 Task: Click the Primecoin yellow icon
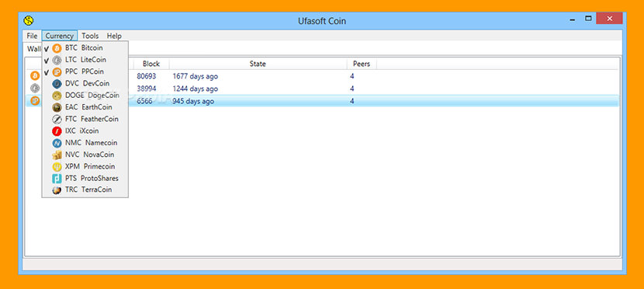[57, 167]
